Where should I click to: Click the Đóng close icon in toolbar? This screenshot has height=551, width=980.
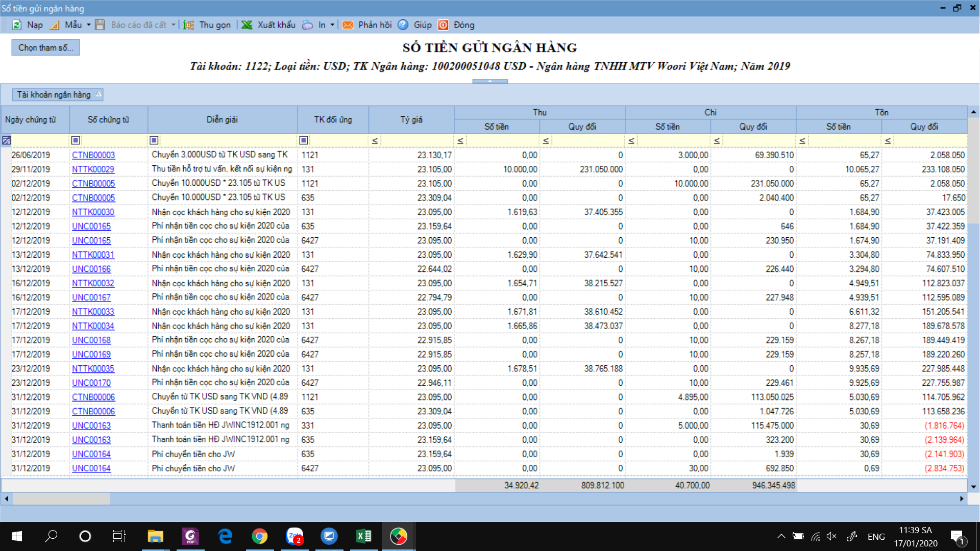point(443,25)
